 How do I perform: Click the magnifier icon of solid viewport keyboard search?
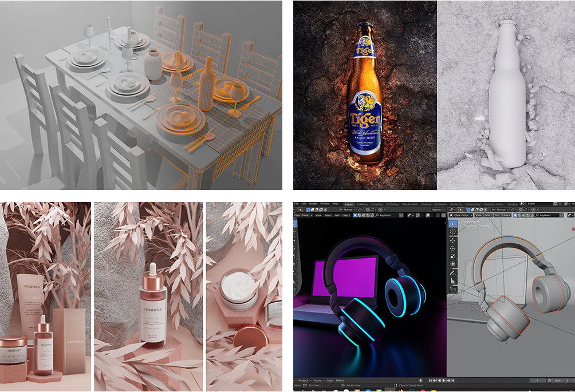click(537, 215)
